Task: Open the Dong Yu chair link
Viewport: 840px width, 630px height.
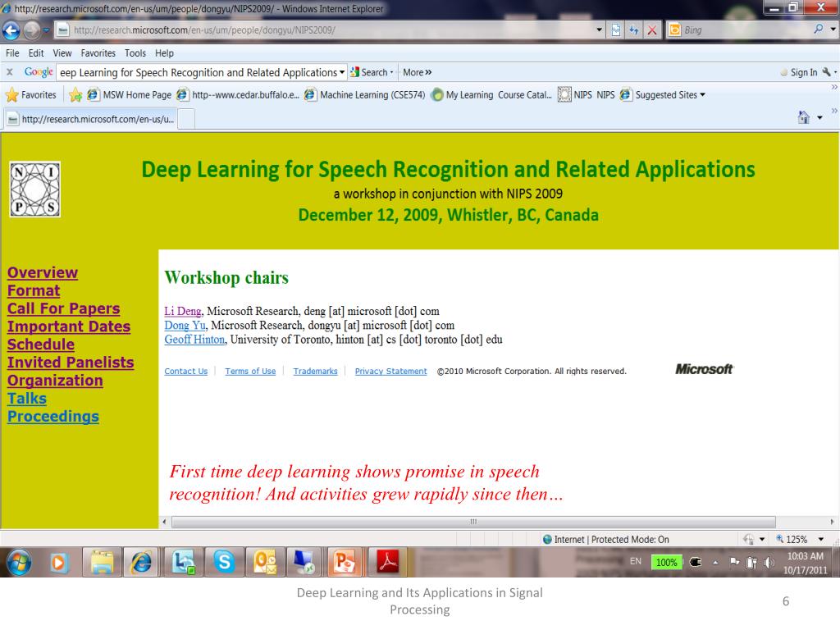Action: coord(185,325)
